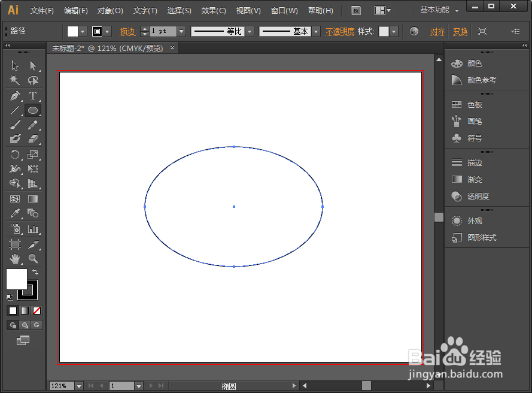Select the Warp tool

(14, 169)
